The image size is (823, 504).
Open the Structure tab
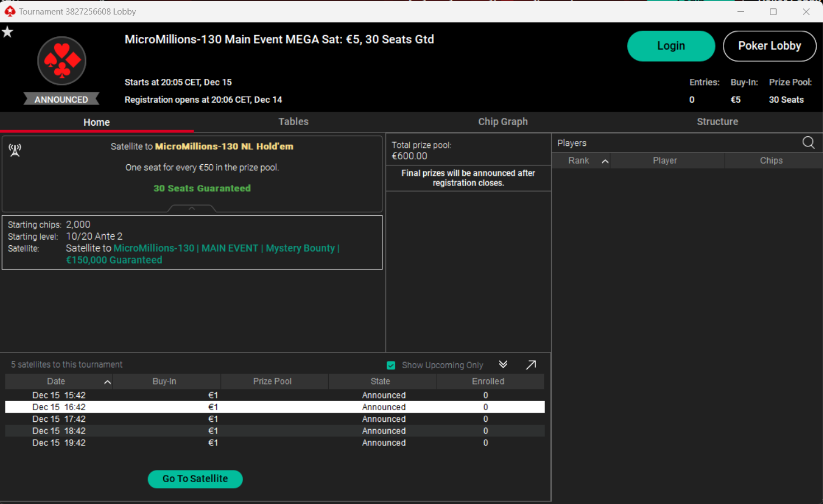click(717, 121)
